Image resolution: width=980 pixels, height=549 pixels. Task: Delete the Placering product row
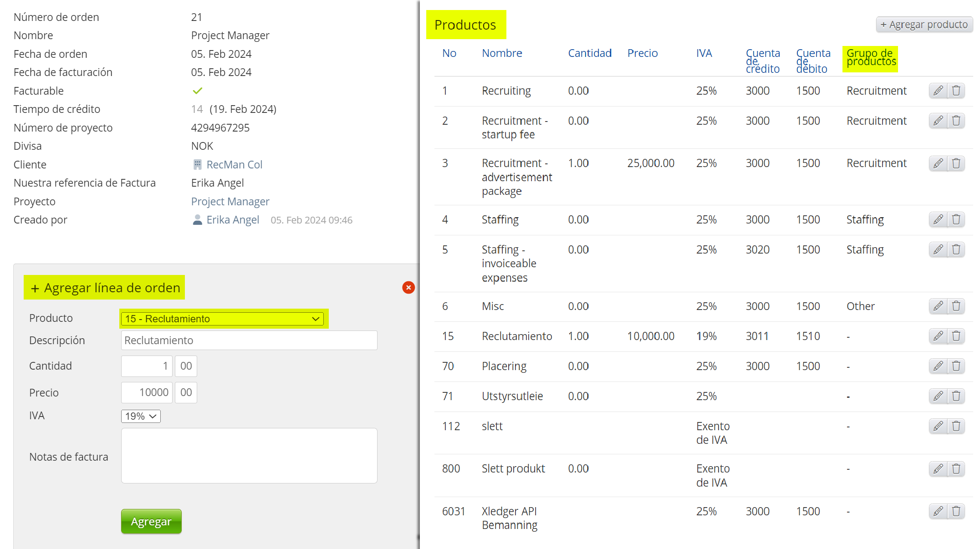956,366
